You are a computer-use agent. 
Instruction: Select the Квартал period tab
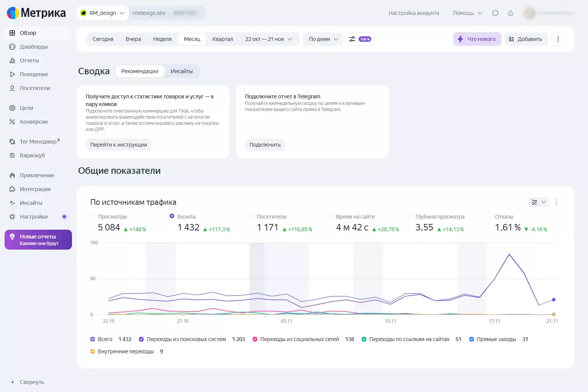(x=222, y=39)
